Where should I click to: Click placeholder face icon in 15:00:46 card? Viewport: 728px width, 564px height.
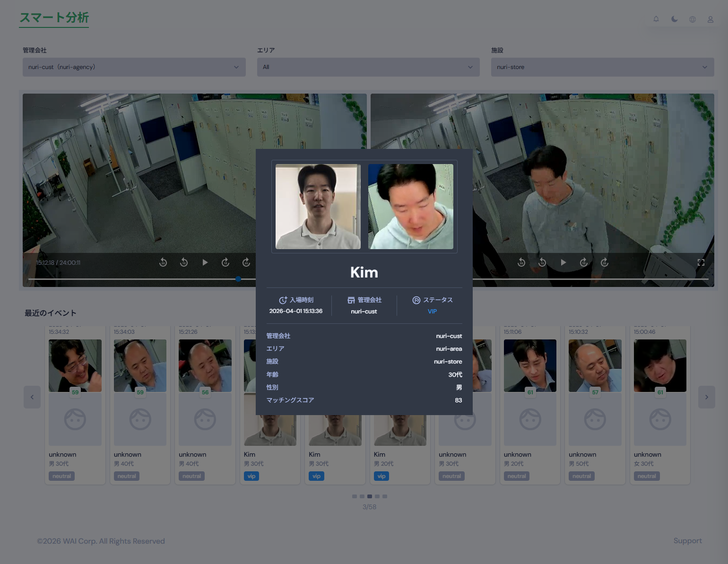click(x=660, y=419)
